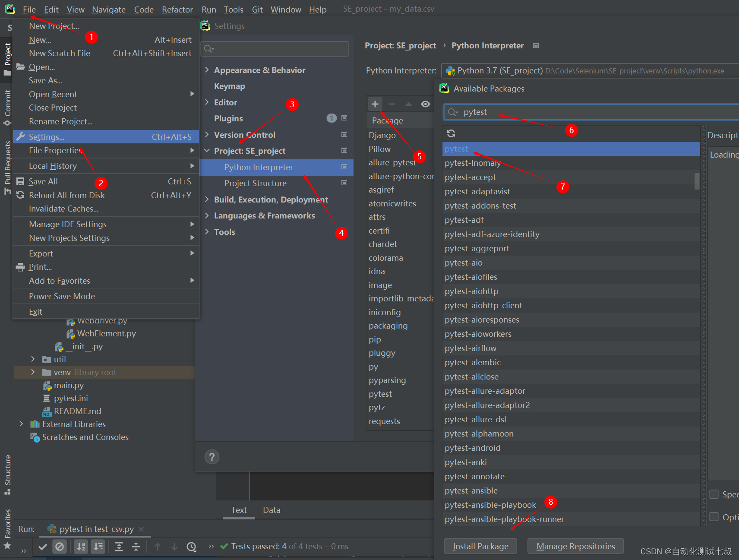Close the pytest in test_csv.py run tab
739x560 pixels.
(141, 529)
